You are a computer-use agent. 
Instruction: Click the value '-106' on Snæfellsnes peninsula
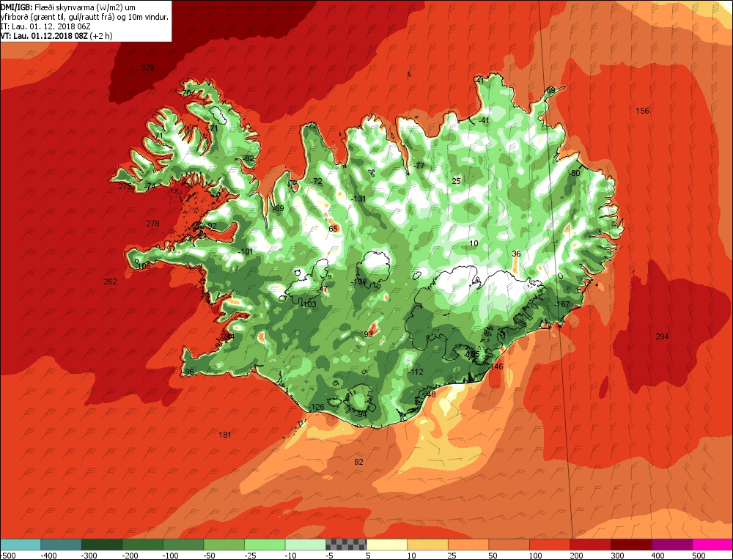(143, 267)
